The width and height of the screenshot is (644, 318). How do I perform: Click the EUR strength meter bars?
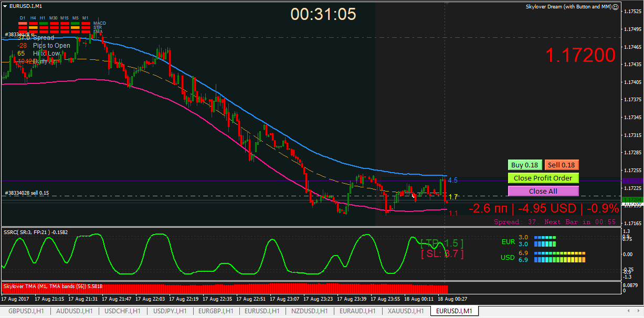point(545,241)
